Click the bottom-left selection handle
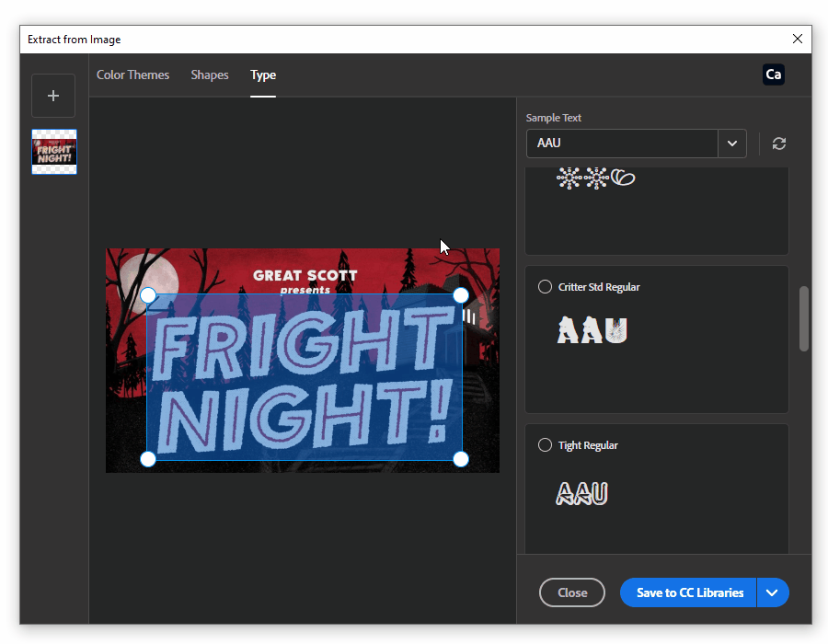 point(148,459)
